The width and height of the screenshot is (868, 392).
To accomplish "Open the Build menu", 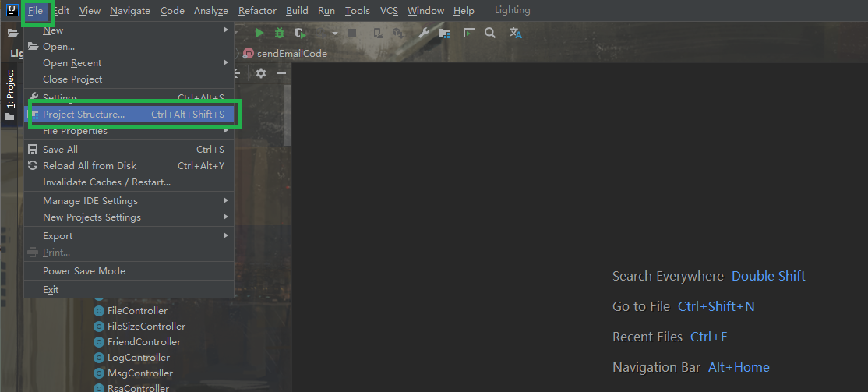I will click(x=298, y=10).
